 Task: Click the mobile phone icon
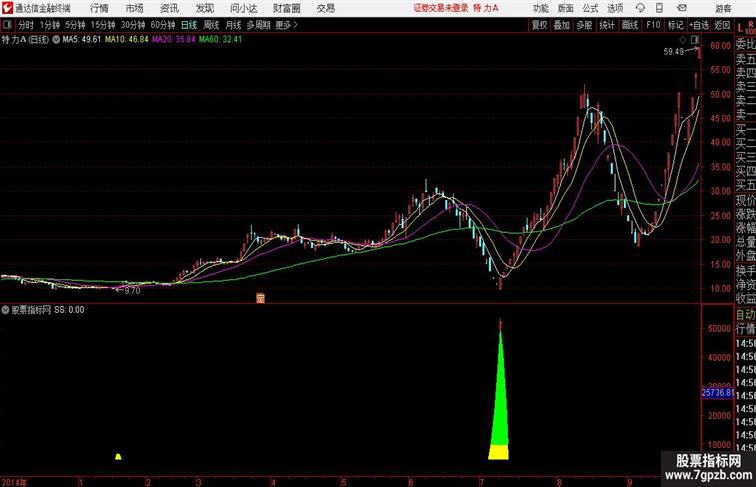[659, 8]
